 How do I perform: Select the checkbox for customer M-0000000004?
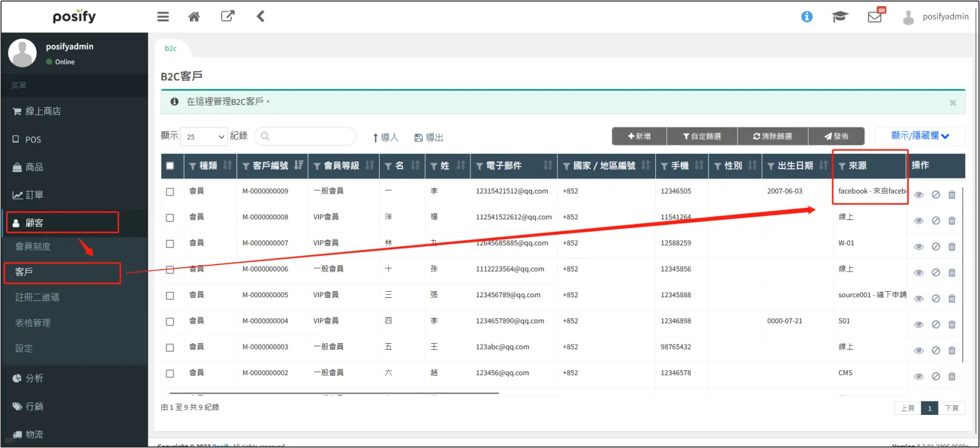click(170, 322)
